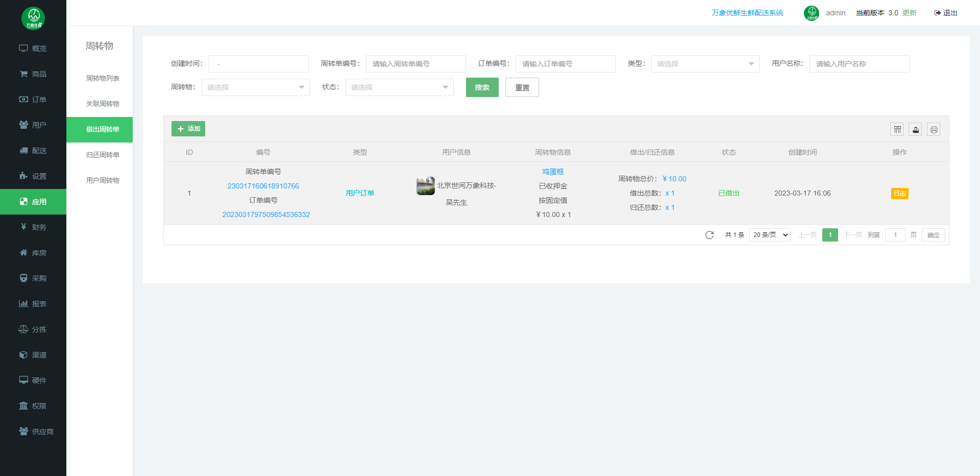Click the creation time 2023-03-17 16:06
Viewport: 980px width, 476px height.
802,193
